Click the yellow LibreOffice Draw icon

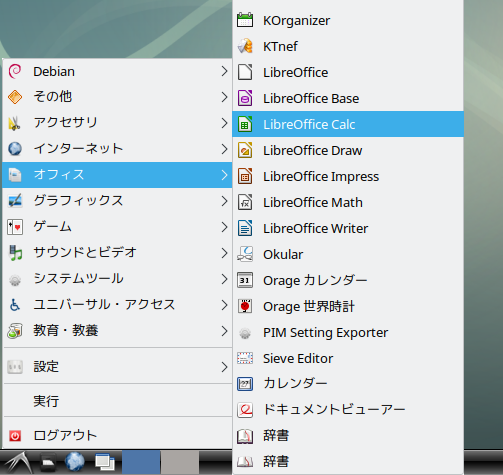pos(245,150)
